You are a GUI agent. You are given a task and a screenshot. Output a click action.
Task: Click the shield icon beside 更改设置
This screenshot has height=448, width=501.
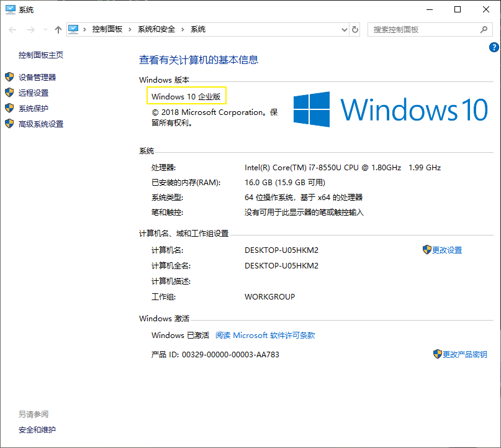427,249
